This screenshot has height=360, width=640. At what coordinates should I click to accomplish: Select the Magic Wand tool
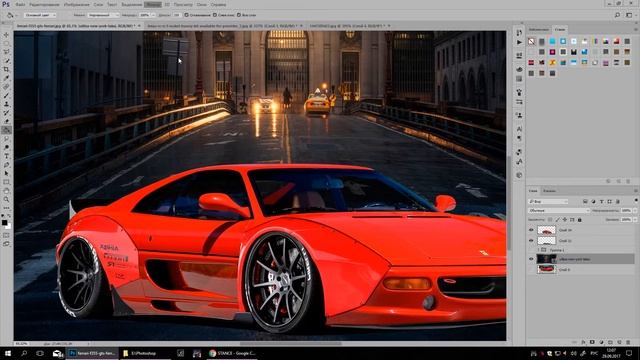(x=6, y=60)
